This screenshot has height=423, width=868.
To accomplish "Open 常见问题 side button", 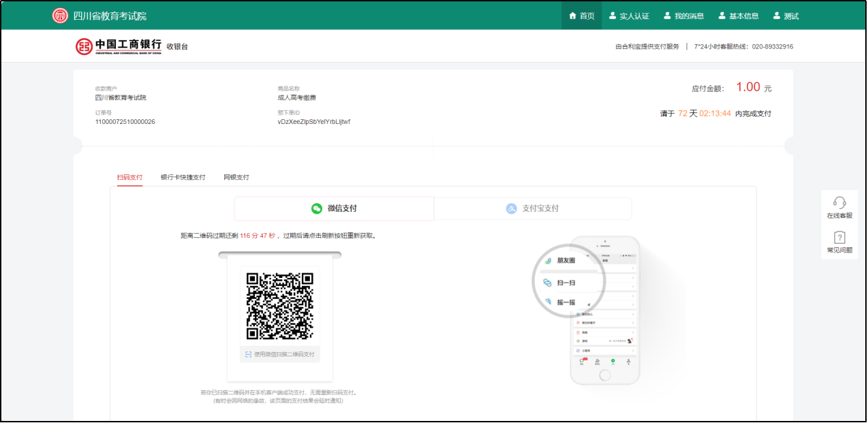I will click(x=839, y=241).
